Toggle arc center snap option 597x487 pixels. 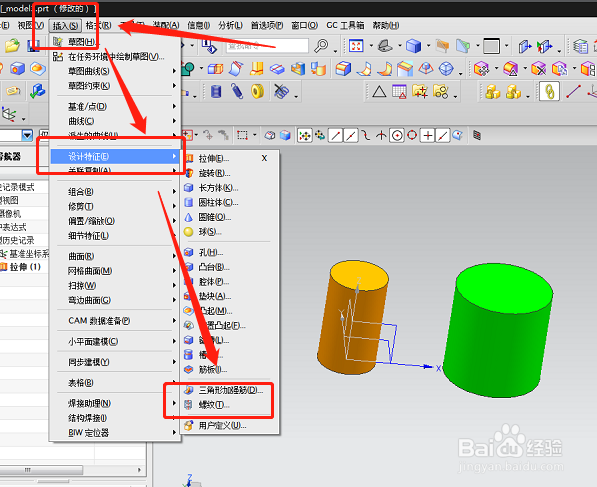pyautogui.click(x=397, y=135)
